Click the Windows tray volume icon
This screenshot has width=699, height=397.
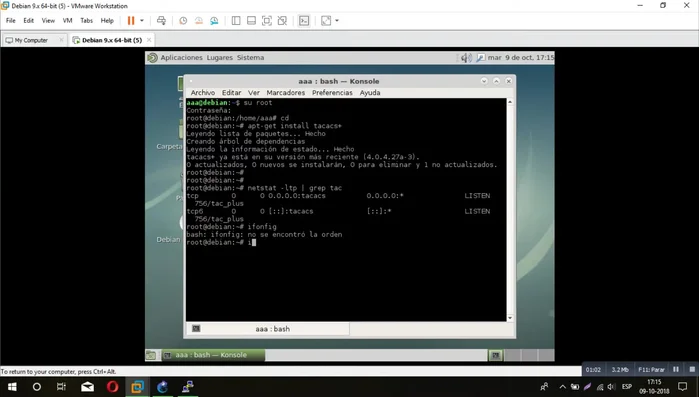click(x=611, y=387)
